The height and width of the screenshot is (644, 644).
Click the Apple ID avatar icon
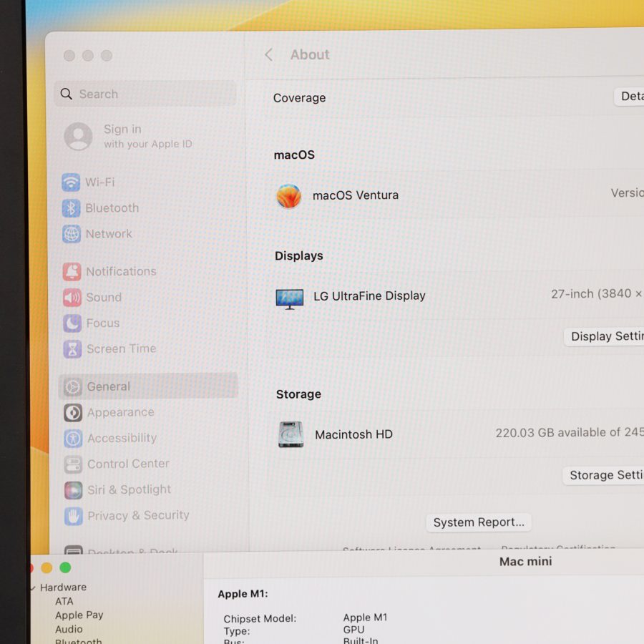[78, 137]
